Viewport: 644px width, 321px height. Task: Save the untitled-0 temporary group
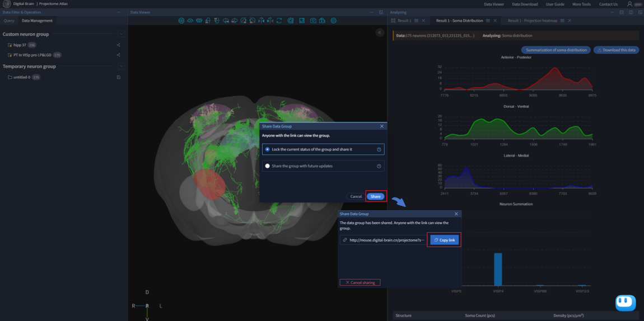tap(119, 77)
